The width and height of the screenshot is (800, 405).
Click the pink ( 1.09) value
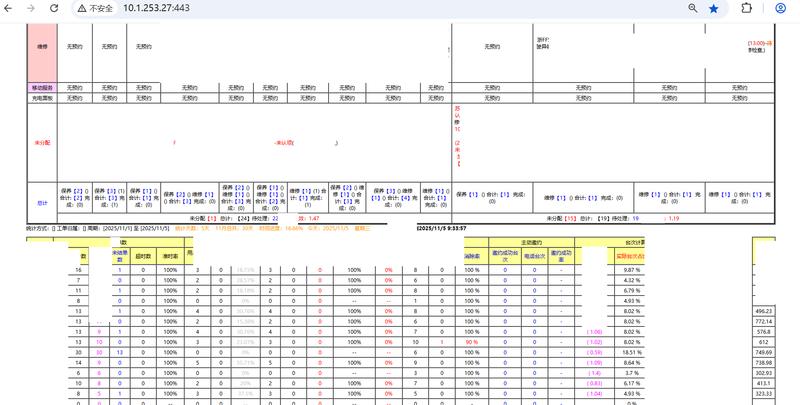(594, 363)
